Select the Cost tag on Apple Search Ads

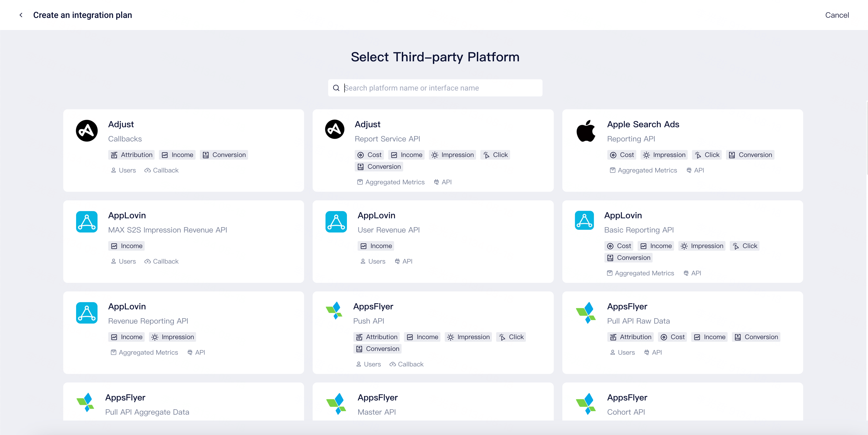(621, 155)
